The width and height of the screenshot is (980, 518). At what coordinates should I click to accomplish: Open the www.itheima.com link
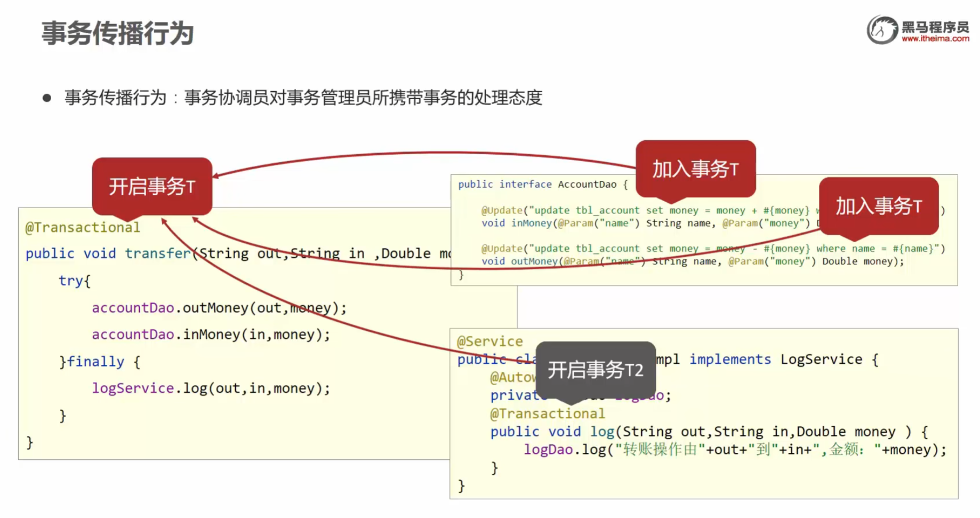point(935,38)
